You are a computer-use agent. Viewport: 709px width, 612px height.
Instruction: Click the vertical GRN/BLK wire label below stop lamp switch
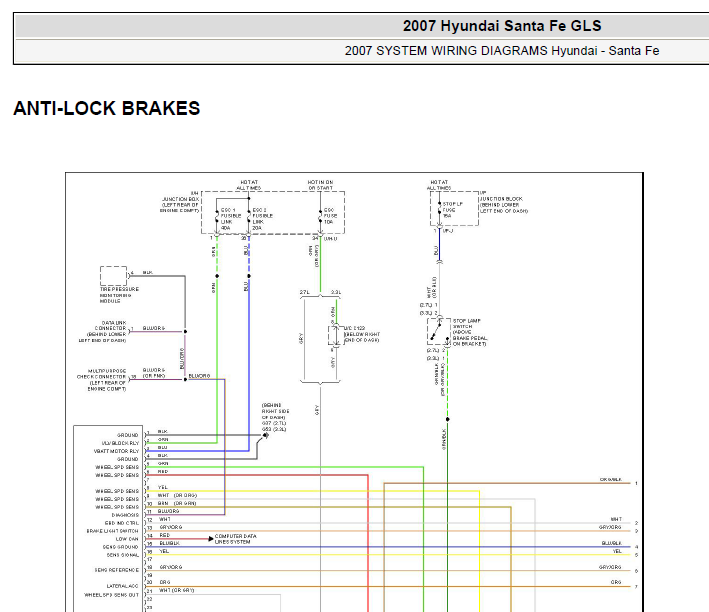pos(444,439)
